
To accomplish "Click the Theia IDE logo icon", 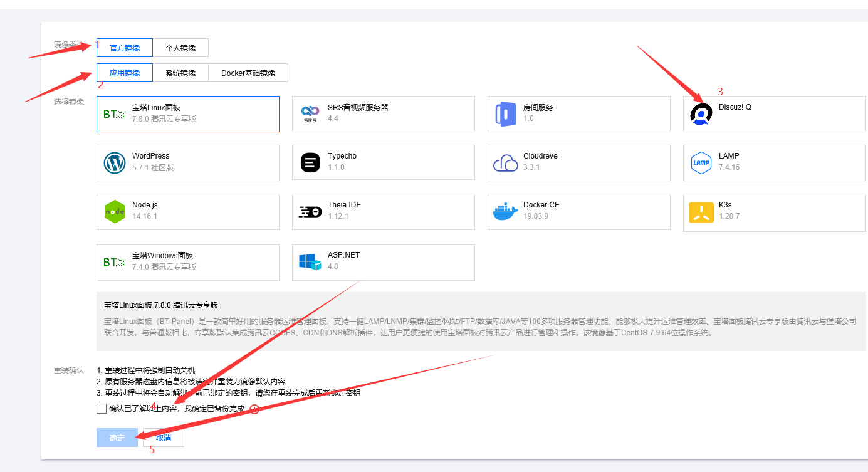I will [x=310, y=212].
